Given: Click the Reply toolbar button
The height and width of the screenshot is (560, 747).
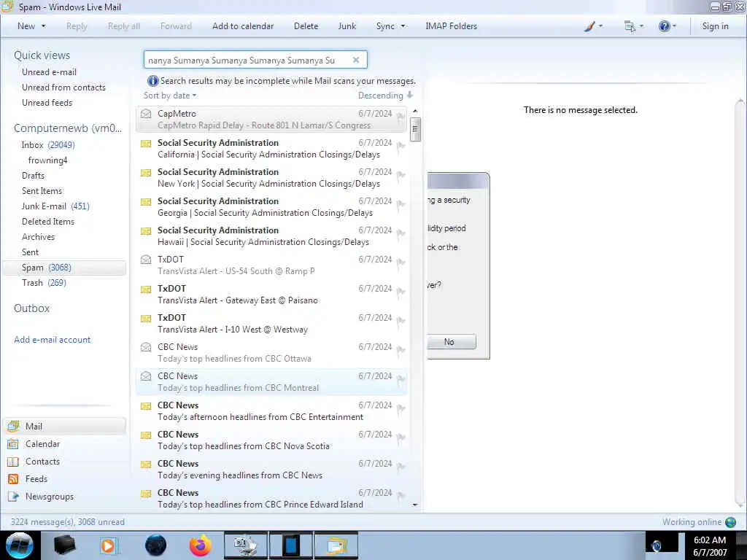Looking at the screenshot, I should tap(77, 26).
